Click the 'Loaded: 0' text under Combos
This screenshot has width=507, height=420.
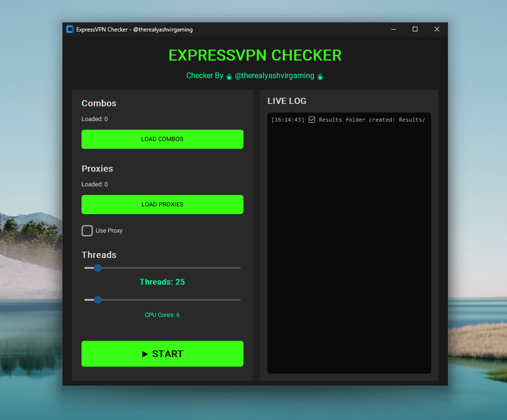(95, 119)
